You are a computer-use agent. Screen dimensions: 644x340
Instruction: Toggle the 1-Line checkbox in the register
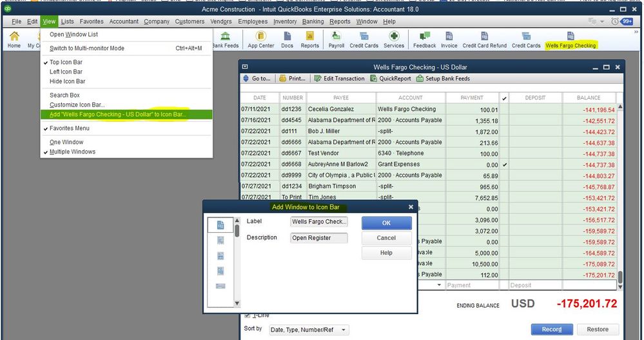pos(248,315)
